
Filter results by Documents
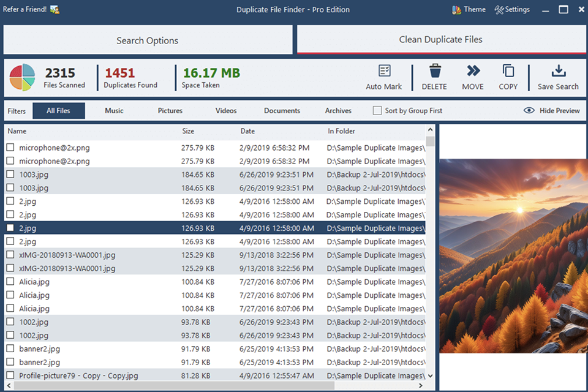[282, 111]
